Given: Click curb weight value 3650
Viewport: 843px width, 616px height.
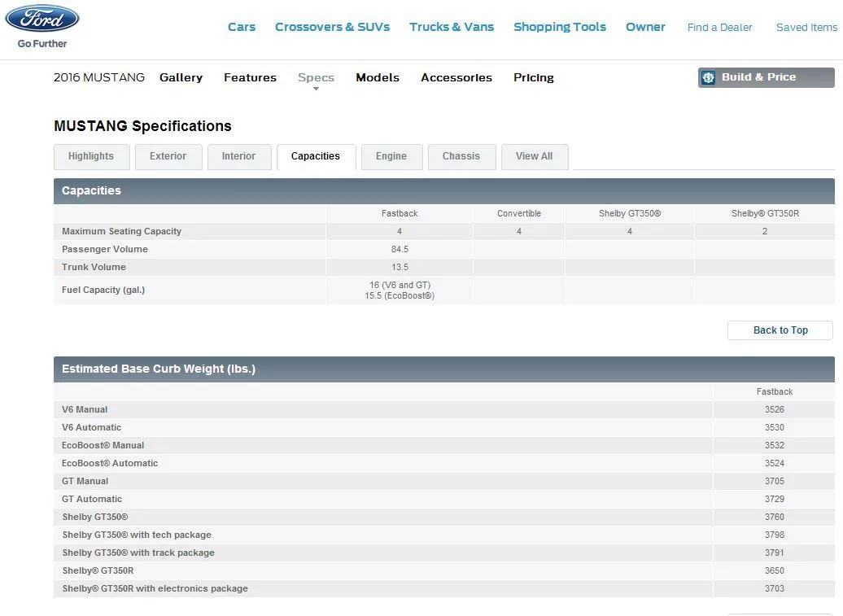Looking at the screenshot, I should pos(774,570).
